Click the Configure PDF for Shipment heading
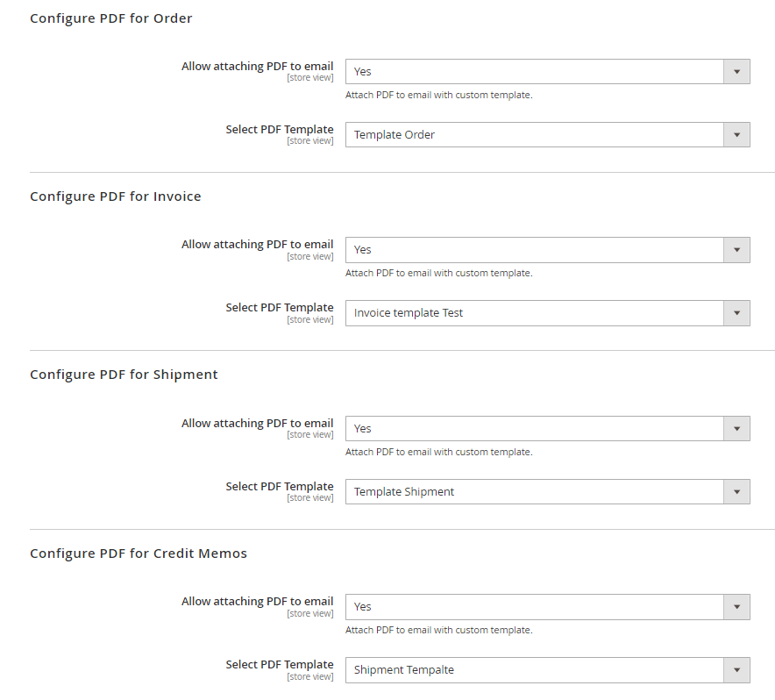The image size is (775, 700). (124, 375)
